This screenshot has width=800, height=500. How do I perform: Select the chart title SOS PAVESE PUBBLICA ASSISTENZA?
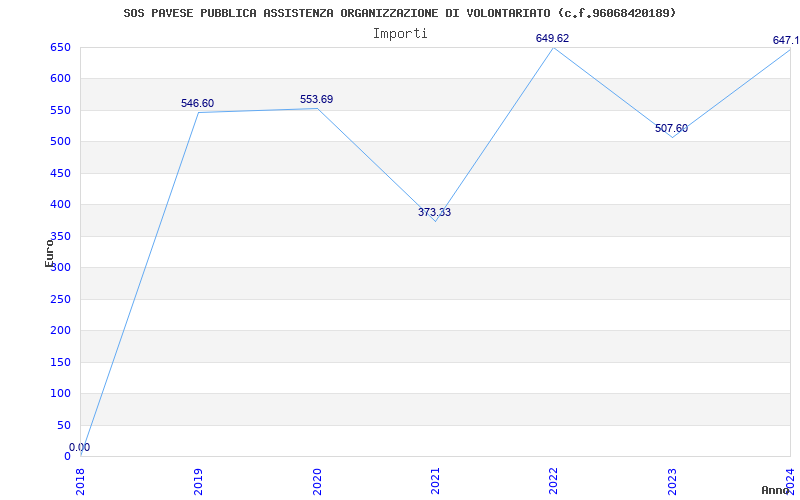[399, 13]
